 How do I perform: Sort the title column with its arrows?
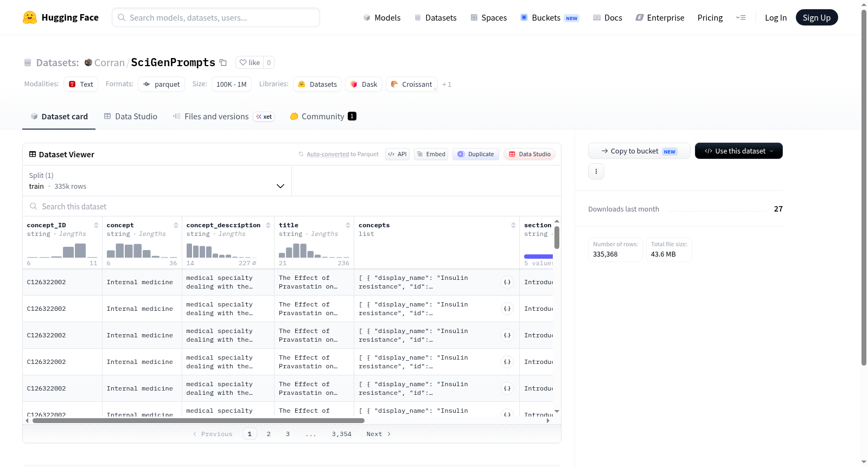point(348,225)
